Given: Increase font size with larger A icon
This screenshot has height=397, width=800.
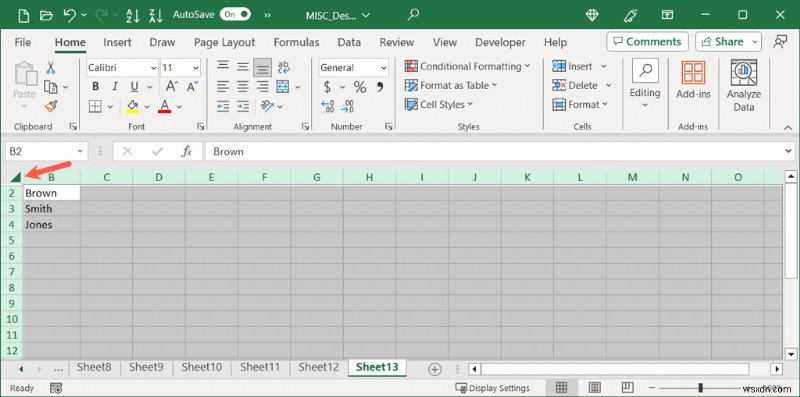Looking at the screenshot, I should tap(171, 86).
